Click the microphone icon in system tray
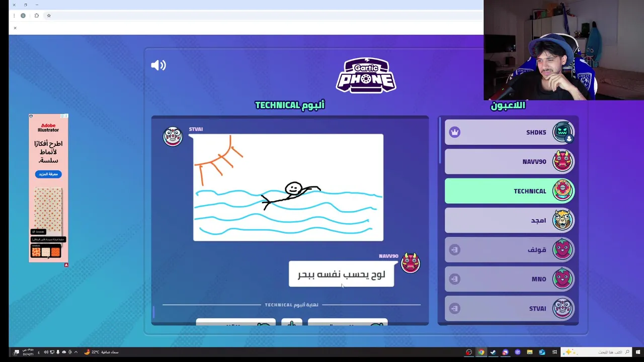This screenshot has height=362, width=644. click(58, 352)
